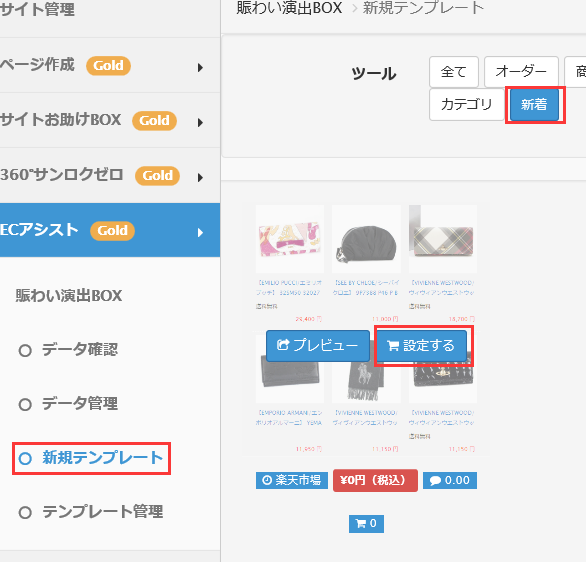Click 新規テンプレート breadcrumb text
Image resolution: width=586 pixels, height=562 pixels.
coord(424,8)
